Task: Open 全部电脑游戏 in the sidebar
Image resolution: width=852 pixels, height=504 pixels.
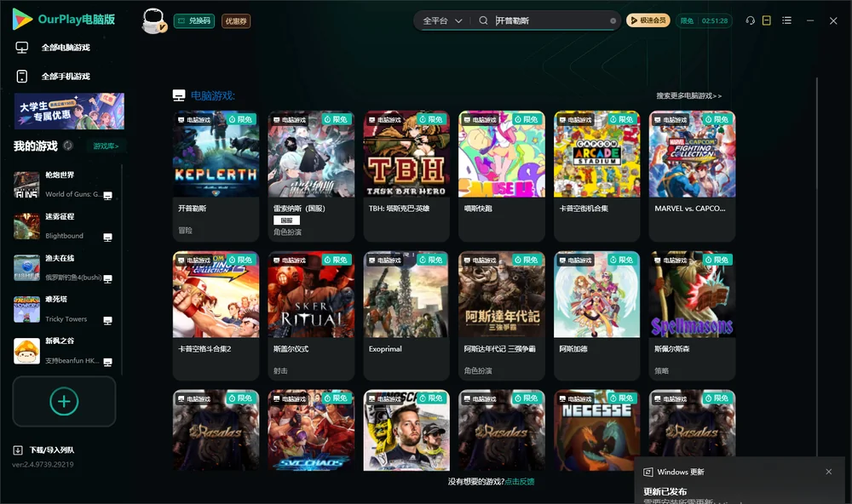Action: point(66,48)
